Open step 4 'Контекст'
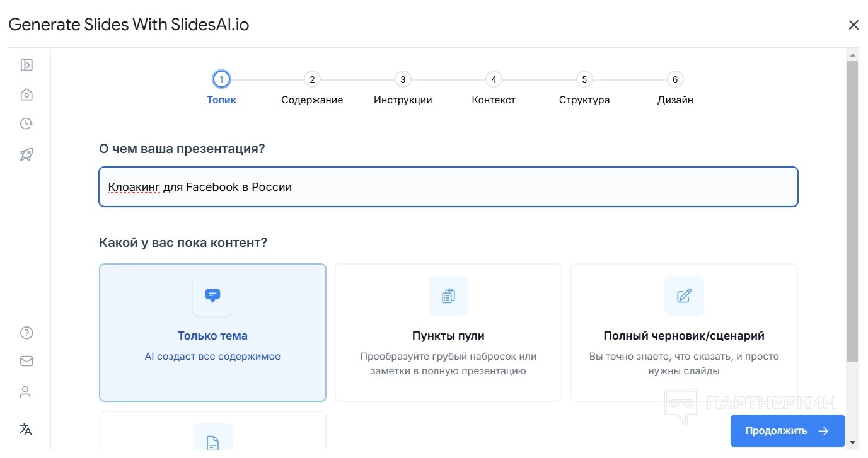Viewport: 868px width, 458px height. [494, 80]
